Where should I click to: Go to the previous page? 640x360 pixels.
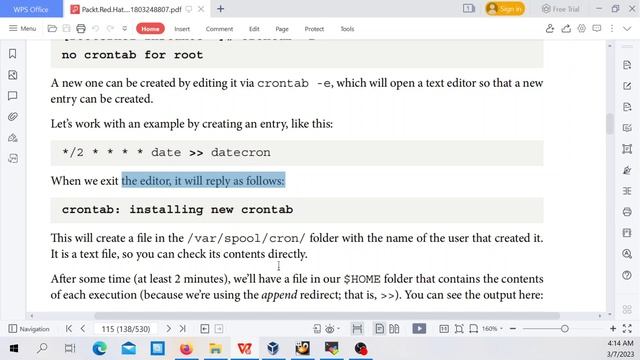click(x=83, y=329)
